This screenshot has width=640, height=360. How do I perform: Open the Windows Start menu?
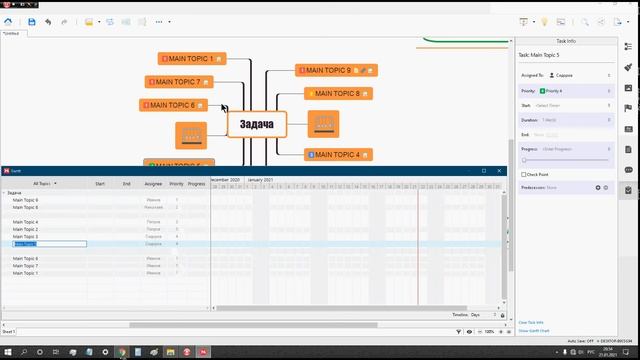tap(8, 352)
